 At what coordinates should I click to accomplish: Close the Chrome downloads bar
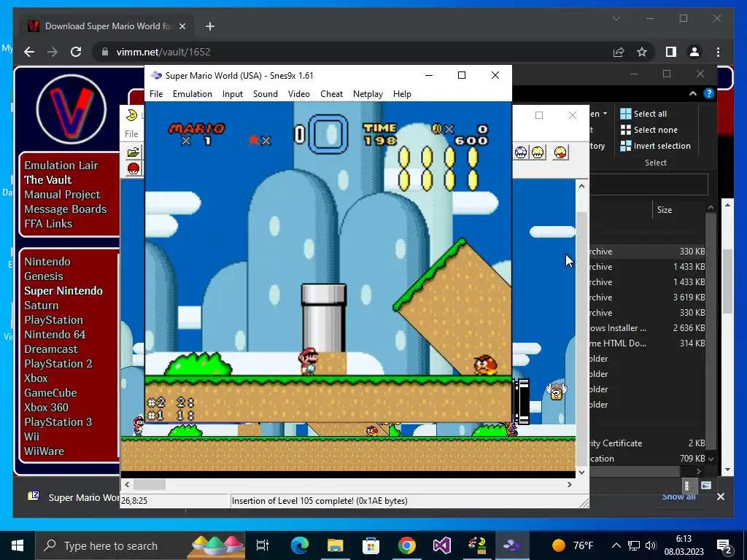point(720,497)
